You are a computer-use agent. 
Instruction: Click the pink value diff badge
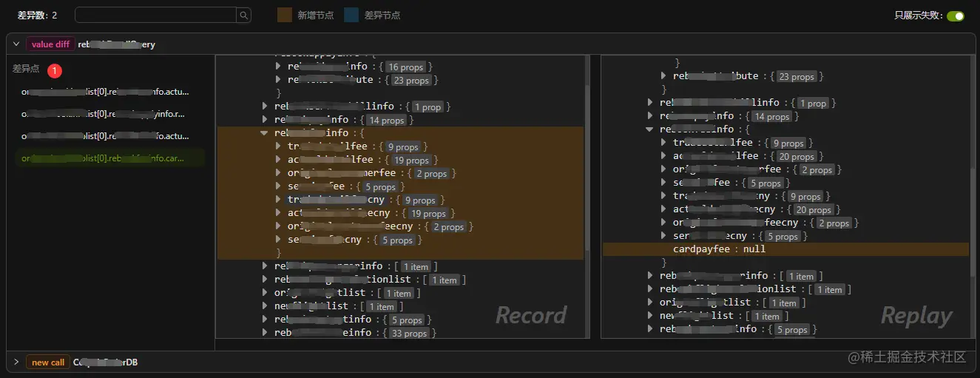(x=50, y=44)
